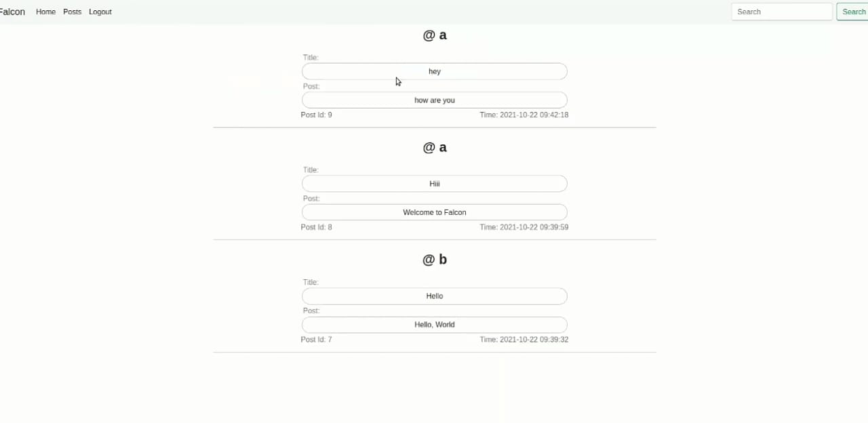Viewport: 868px width, 423px height.
Task: Click the title field showing "Hiii"
Action: point(435,184)
